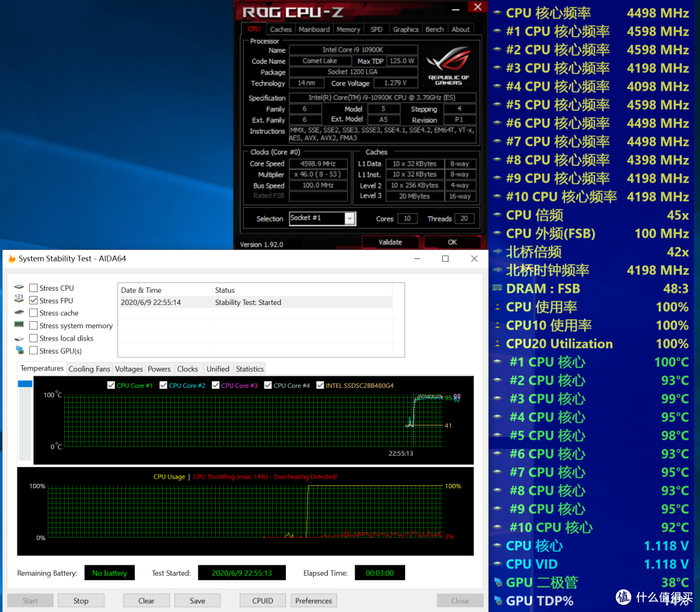Enable the Stress GPU(s) checkbox
This screenshot has width=700, height=612.
[x=33, y=350]
